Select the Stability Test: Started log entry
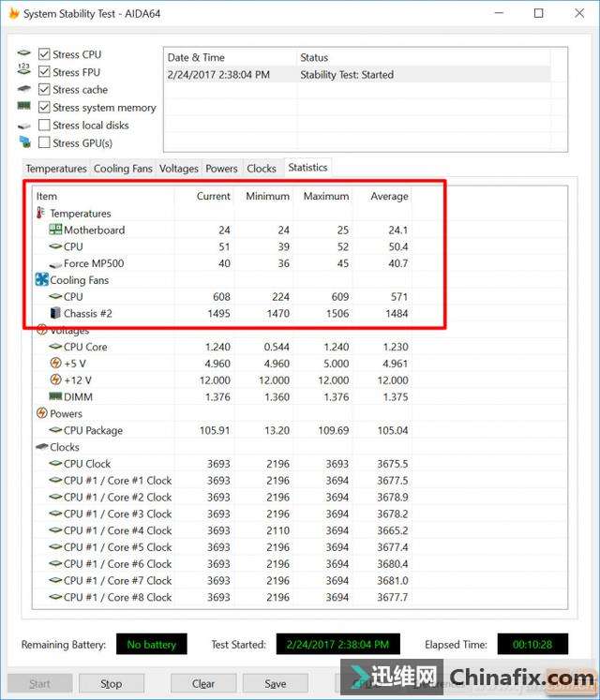Viewport: 600px width, 700px height. pos(357,75)
